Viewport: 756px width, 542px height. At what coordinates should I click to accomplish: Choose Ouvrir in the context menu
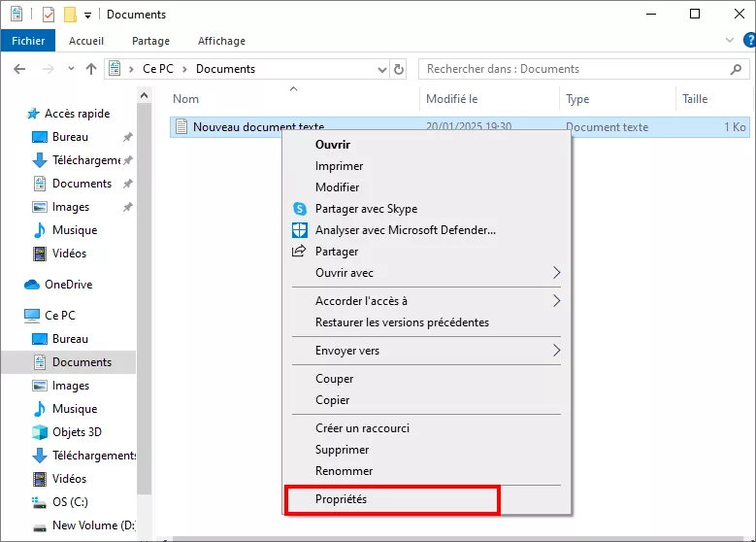427,145
